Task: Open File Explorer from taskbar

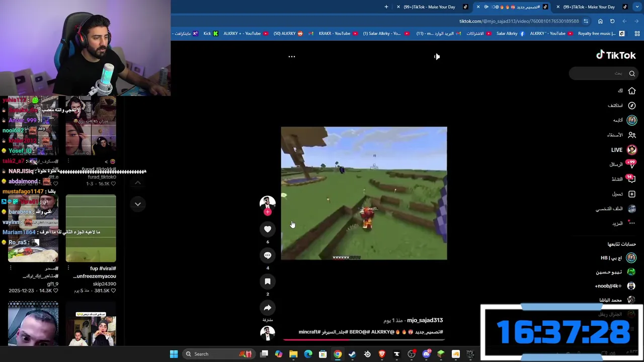Action: pos(293,354)
